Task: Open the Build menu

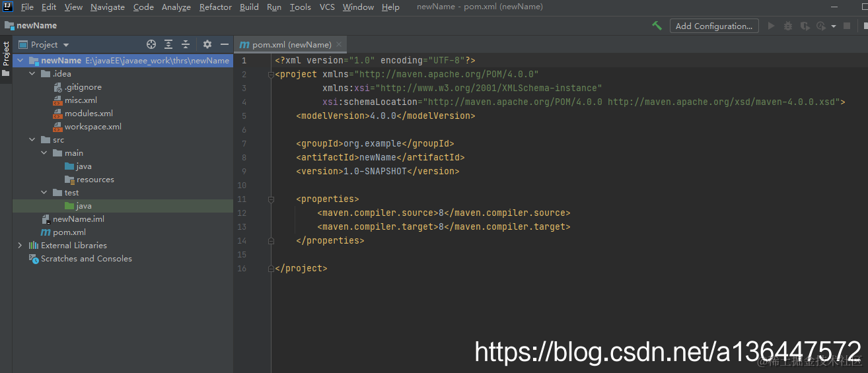Action: 249,7
